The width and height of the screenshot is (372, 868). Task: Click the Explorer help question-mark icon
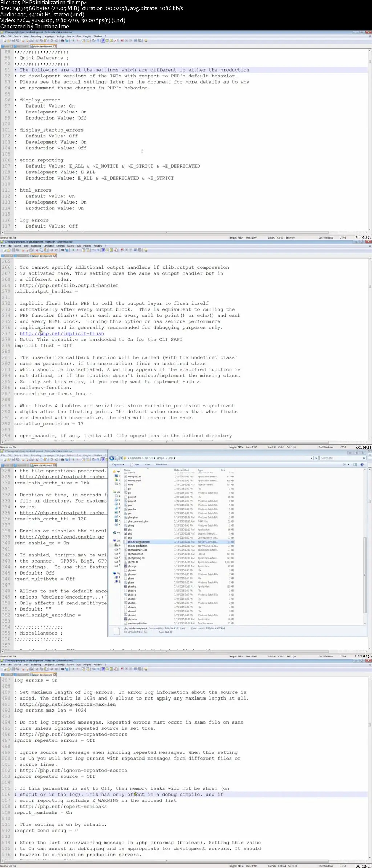pyautogui.click(x=362, y=464)
